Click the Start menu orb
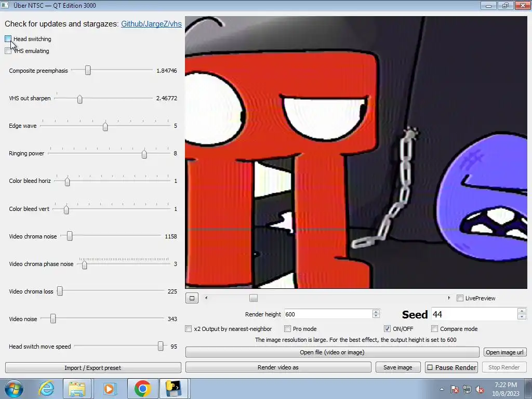This screenshot has height=399, width=532. [x=14, y=389]
